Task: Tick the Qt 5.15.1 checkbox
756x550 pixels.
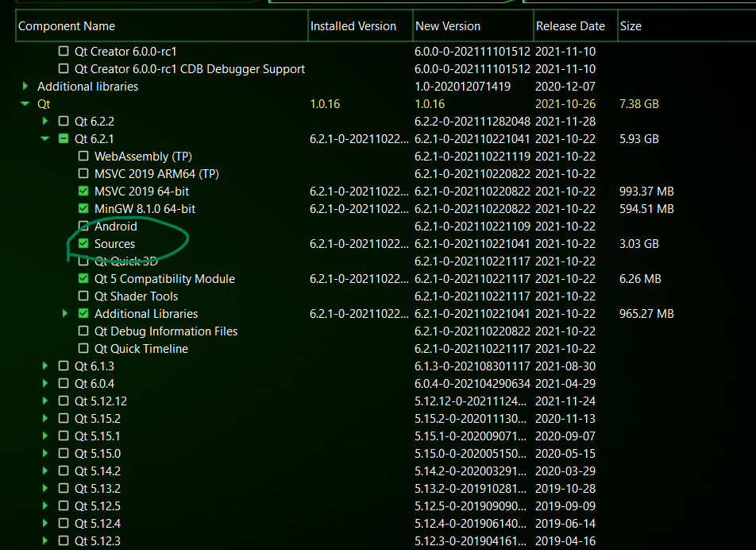Action: 64,436
